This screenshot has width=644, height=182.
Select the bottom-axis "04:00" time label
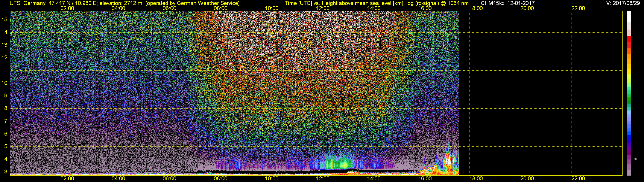(x=118, y=179)
